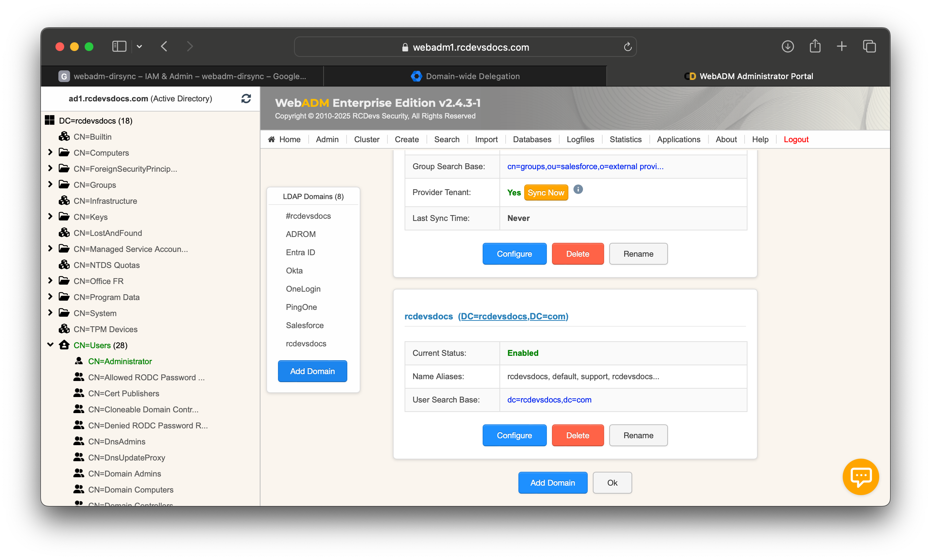931x560 pixels.
Task: Refresh the LDAP tree with the sync icon
Action: [x=246, y=98]
